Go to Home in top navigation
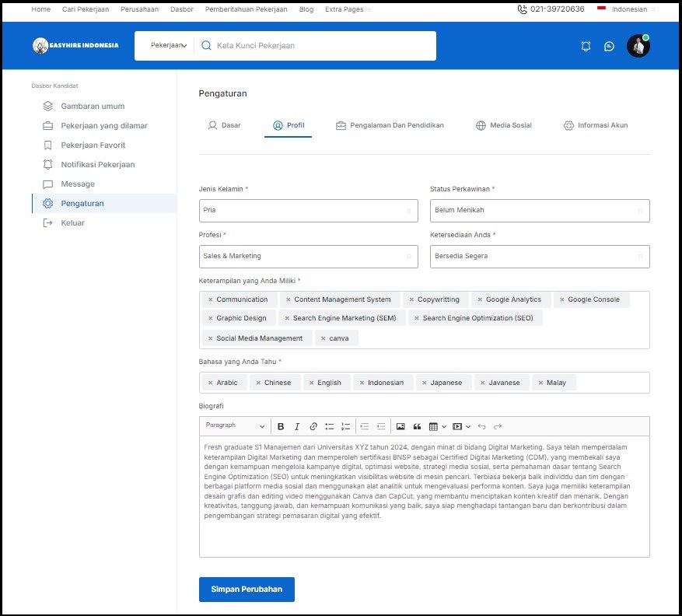 click(41, 9)
